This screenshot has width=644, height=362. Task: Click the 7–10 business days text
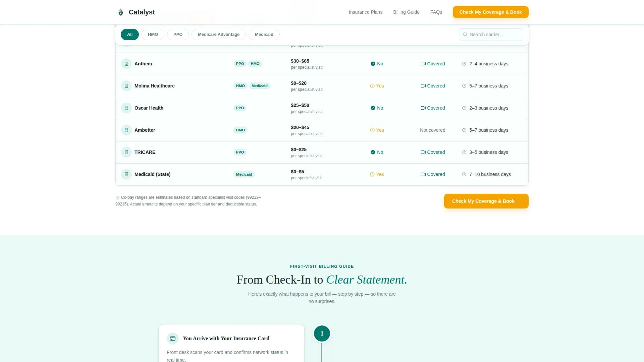pos(490,174)
